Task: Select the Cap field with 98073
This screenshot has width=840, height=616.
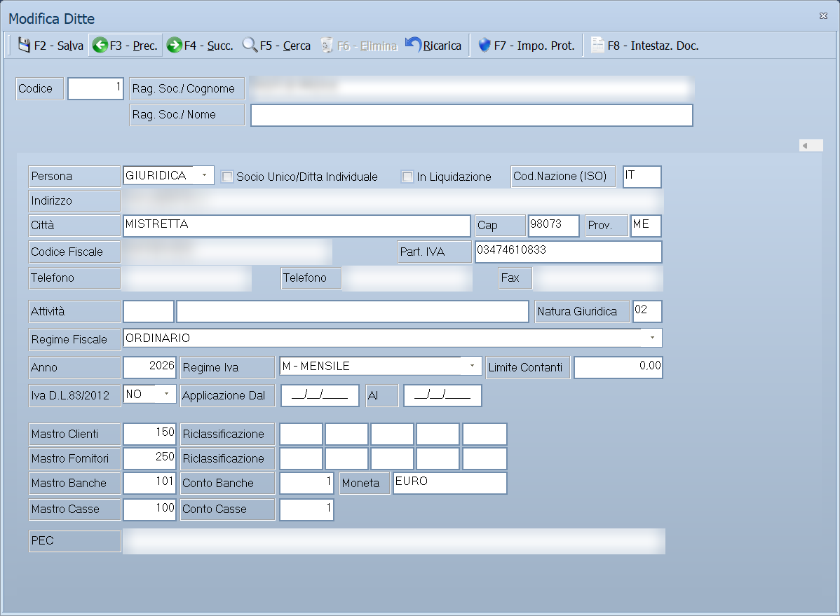Action: [x=554, y=226]
